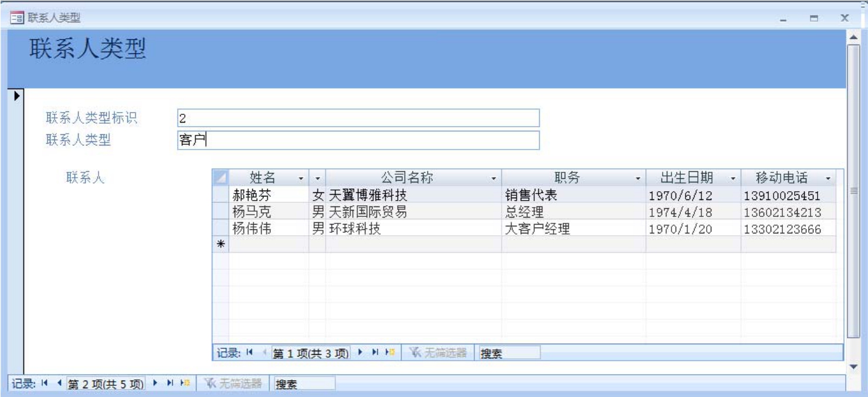
Task: Open the 职务 column dropdown arrow
Action: click(x=638, y=177)
